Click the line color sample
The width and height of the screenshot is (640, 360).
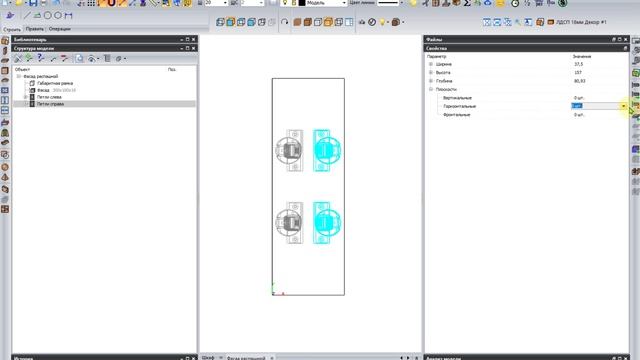click(x=388, y=3)
